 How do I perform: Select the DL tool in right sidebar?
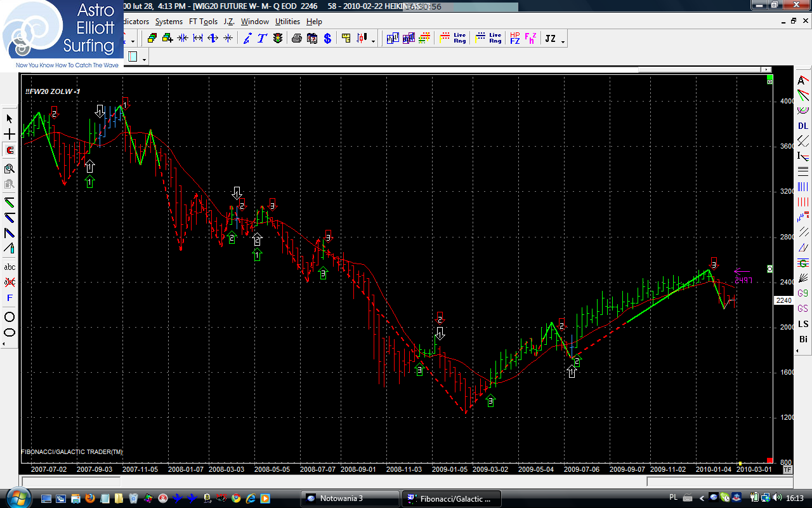click(x=803, y=126)
